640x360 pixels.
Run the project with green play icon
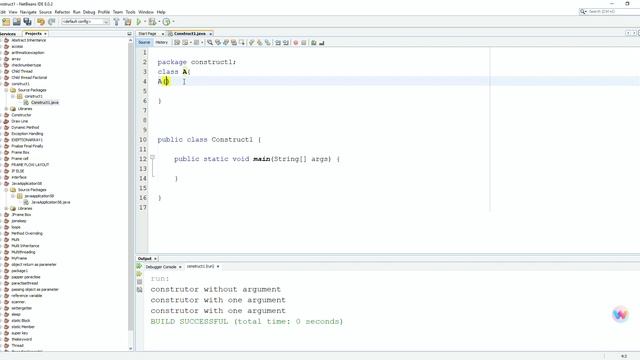pos(139,22)
